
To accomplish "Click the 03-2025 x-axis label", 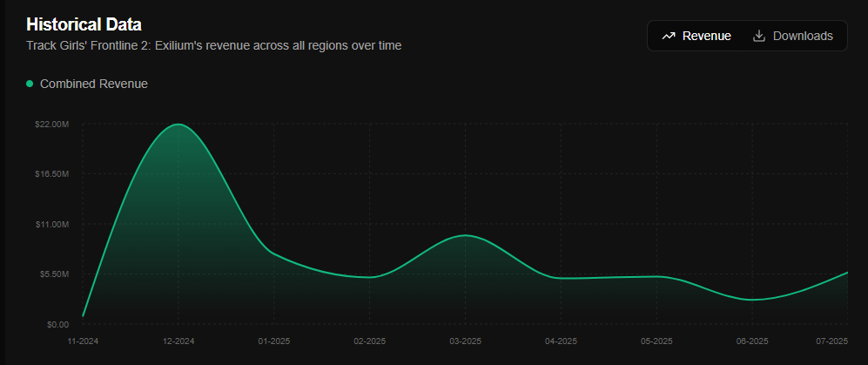I will point(466,341).
